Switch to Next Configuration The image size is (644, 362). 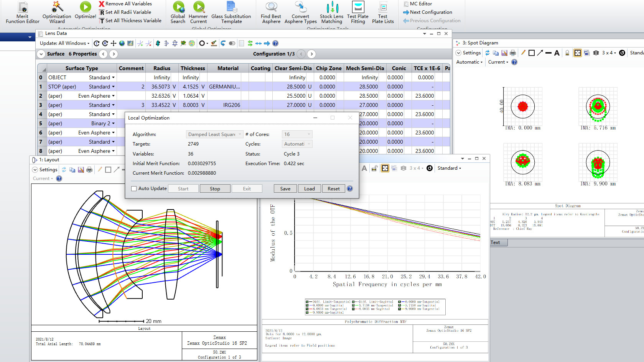(x=428, y=12)
